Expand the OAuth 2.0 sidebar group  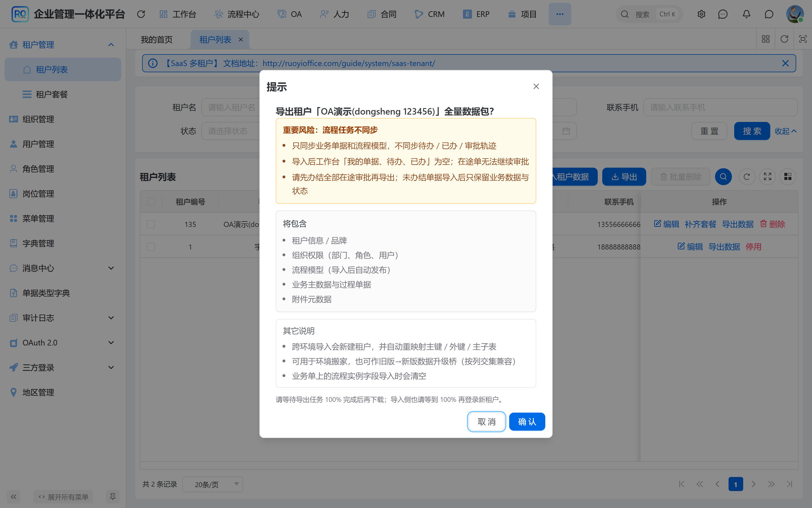63,343
